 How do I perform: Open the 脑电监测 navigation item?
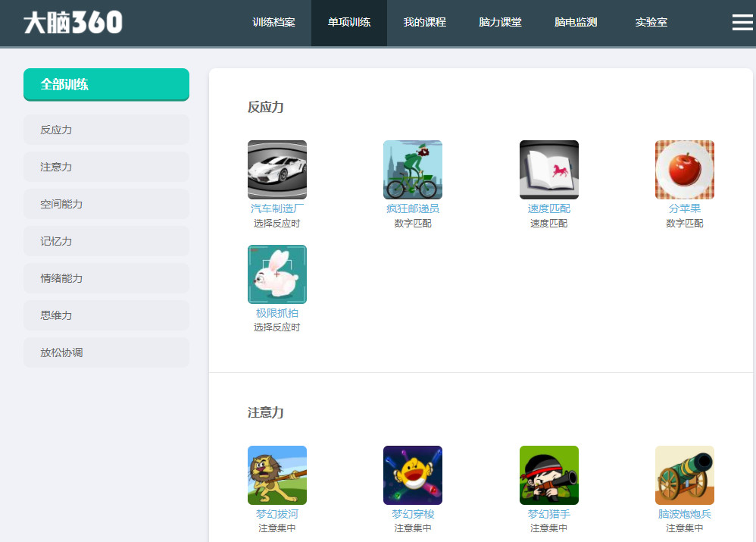tap(576, 23)
